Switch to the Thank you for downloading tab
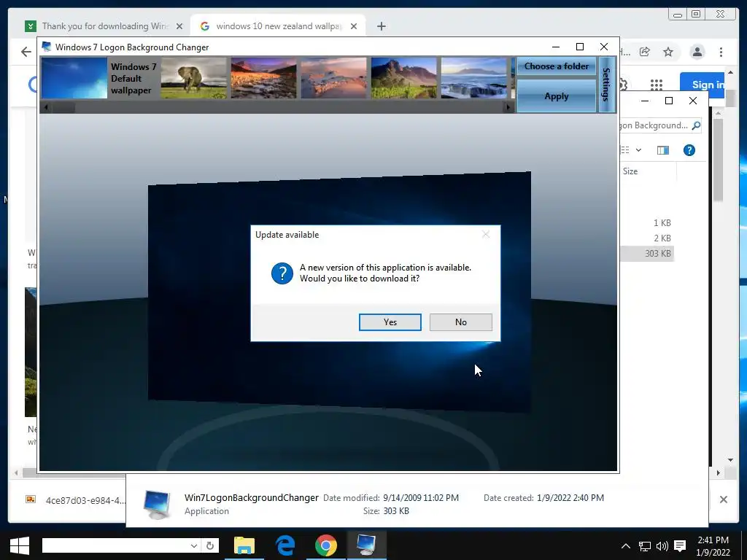 point(105,26)
